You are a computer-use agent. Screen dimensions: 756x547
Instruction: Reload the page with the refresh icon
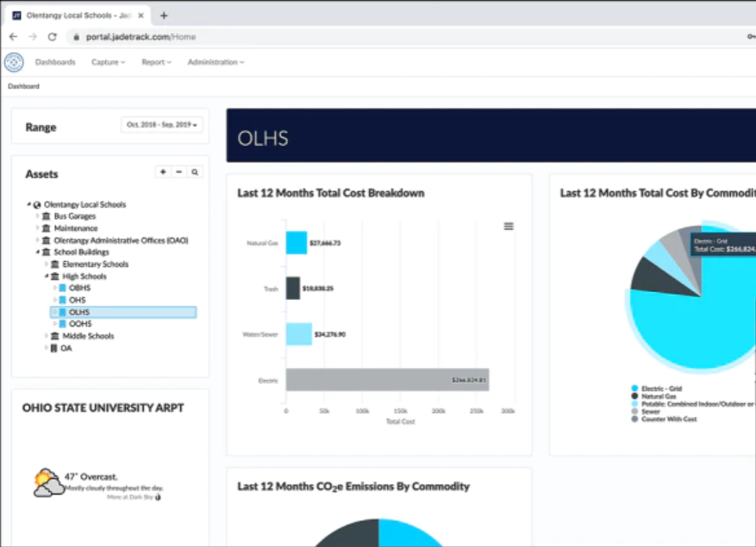(52, 37)
